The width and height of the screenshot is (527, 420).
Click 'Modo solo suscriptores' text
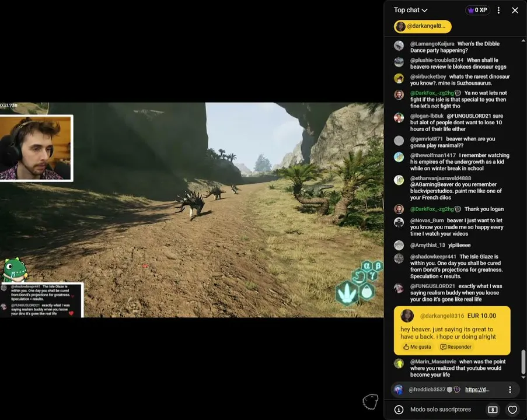pos(440,409)
